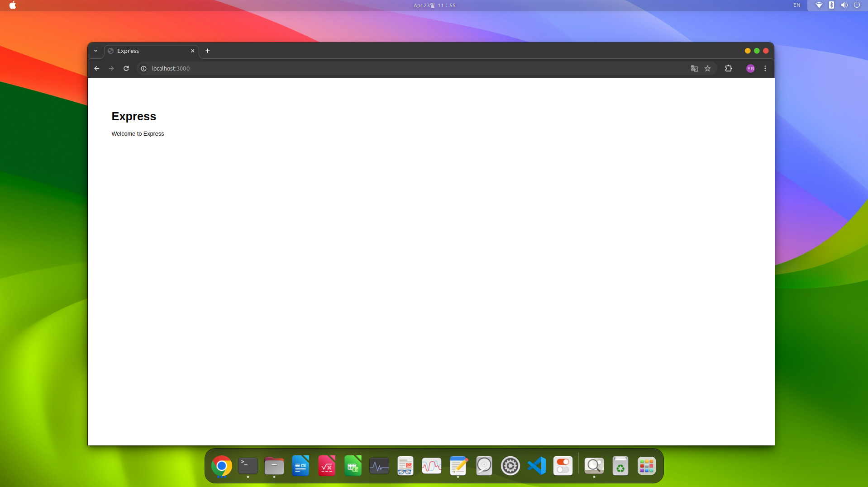The width and height of the screenshot is (868, 487).
Task: Expand the tab search dropdown chevron
Action: (x=96, y=51)
